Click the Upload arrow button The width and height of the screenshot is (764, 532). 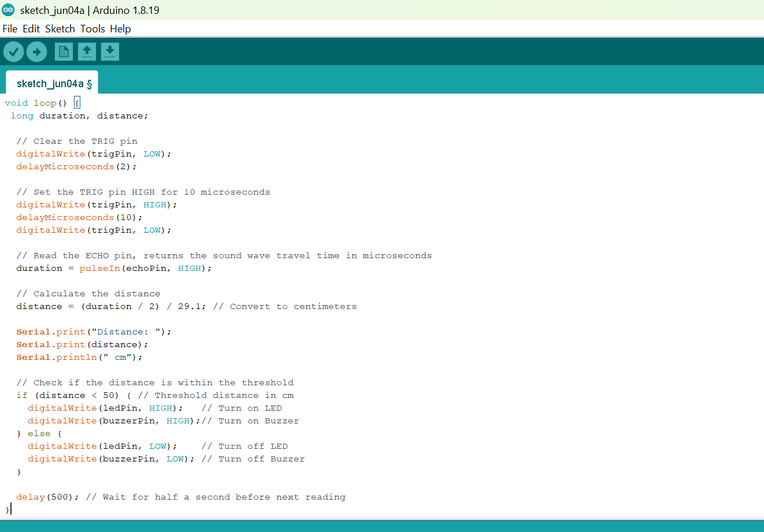[x=37, y=52]
